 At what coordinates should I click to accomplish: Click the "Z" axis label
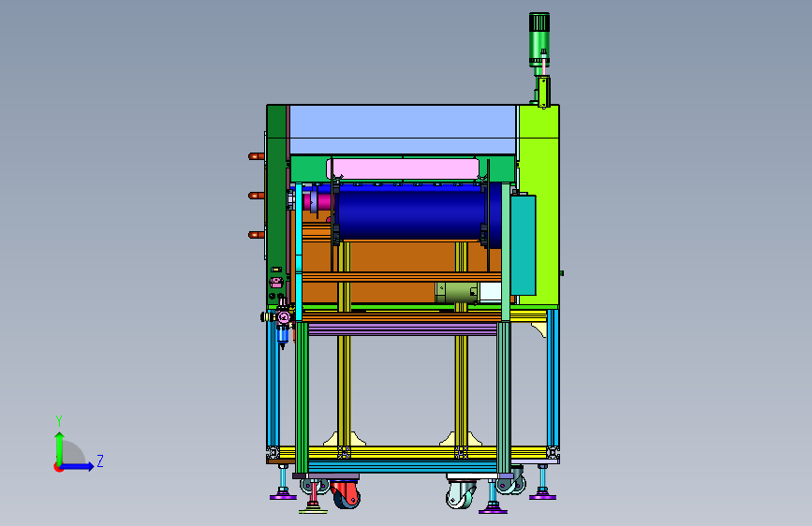pyautogui.click(x=100, y=460)
